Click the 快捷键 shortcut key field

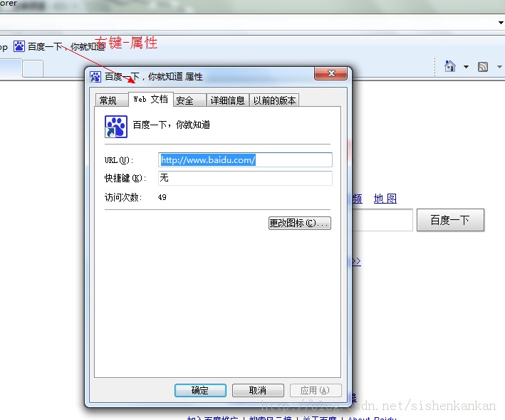click(245, 178)
